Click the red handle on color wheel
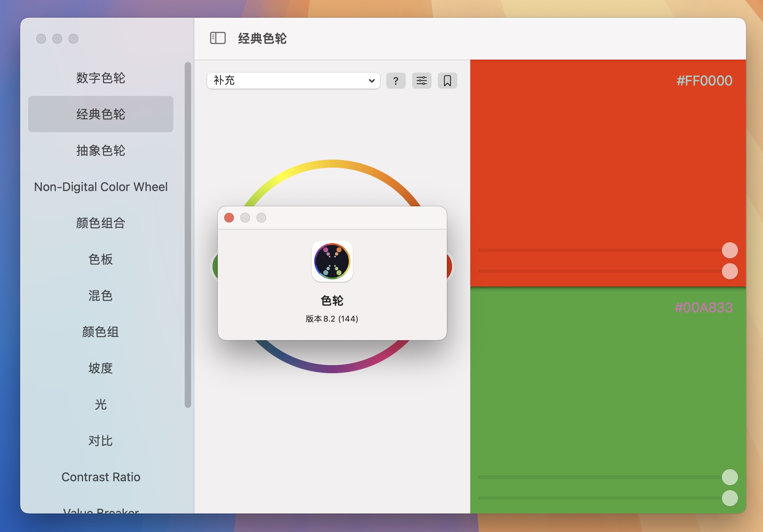 (450, 266)
